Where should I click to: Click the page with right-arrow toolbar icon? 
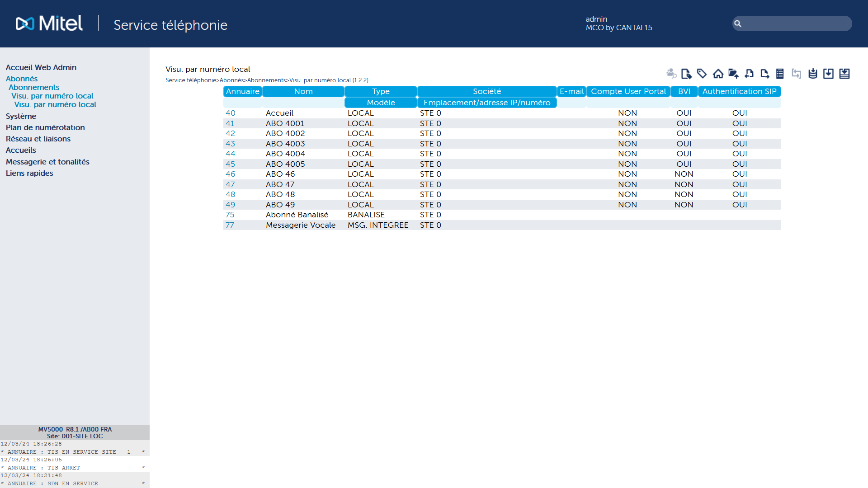click(x=765, y=73)
